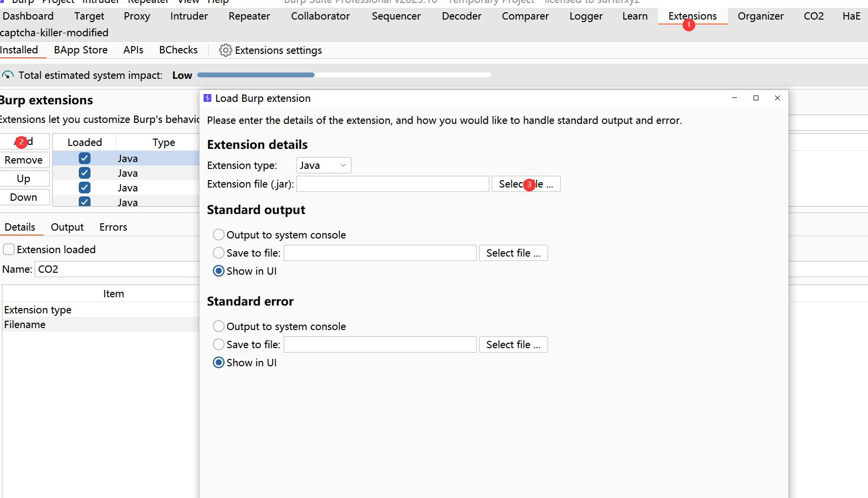Minimize the Load Burp extension dialog

point(734,98)
